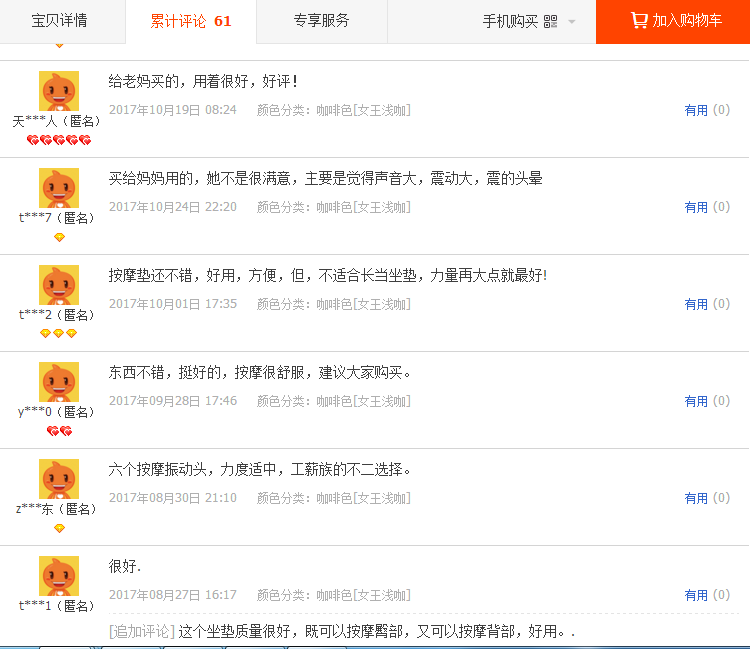This screenshot has height=649, width=750.
Task: Click avatar of user 天***人
Action: click(59, 91)
